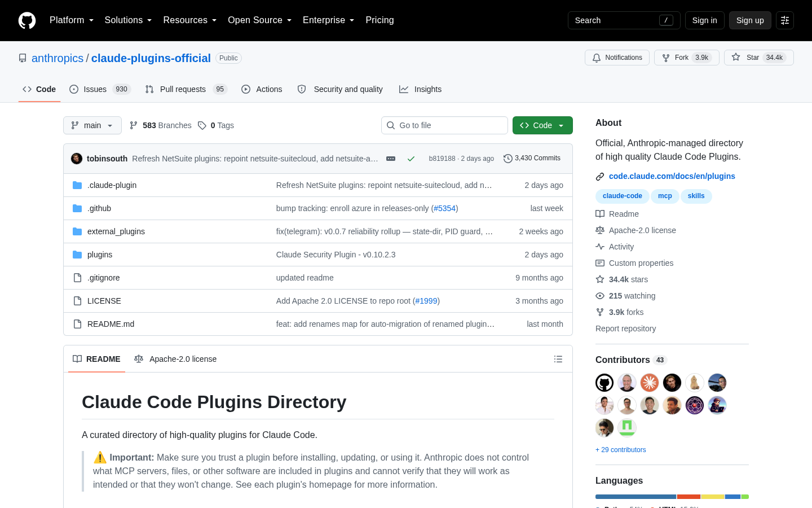
Task: Switch to the Issues tab
Action: (100, 89)
